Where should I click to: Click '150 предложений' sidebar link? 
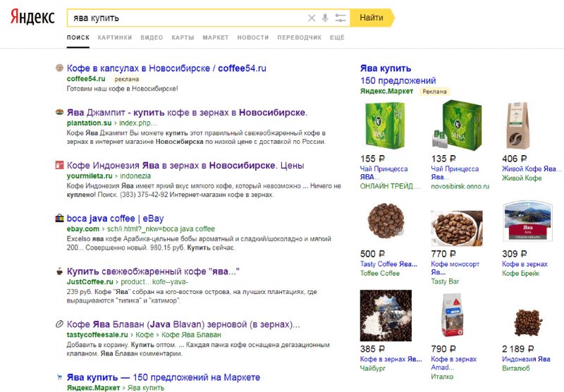coord(398,80)
